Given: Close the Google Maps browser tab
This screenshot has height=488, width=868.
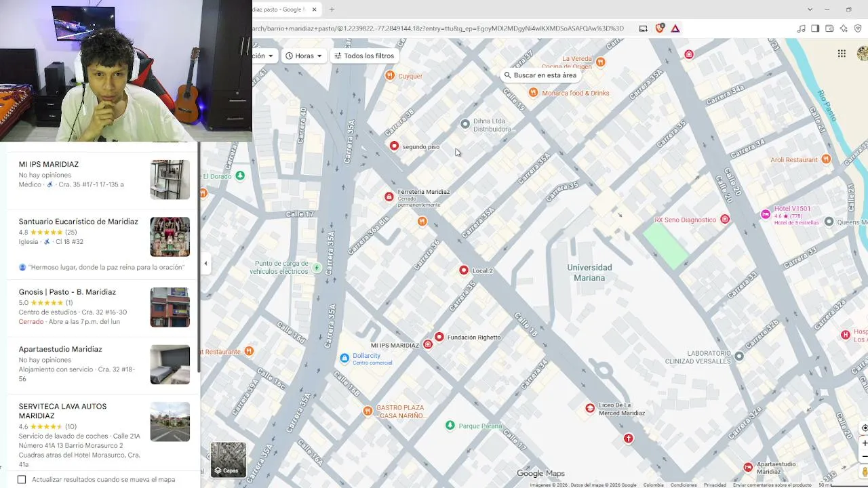Looking at the screenshot, I should tap(315, 9).
